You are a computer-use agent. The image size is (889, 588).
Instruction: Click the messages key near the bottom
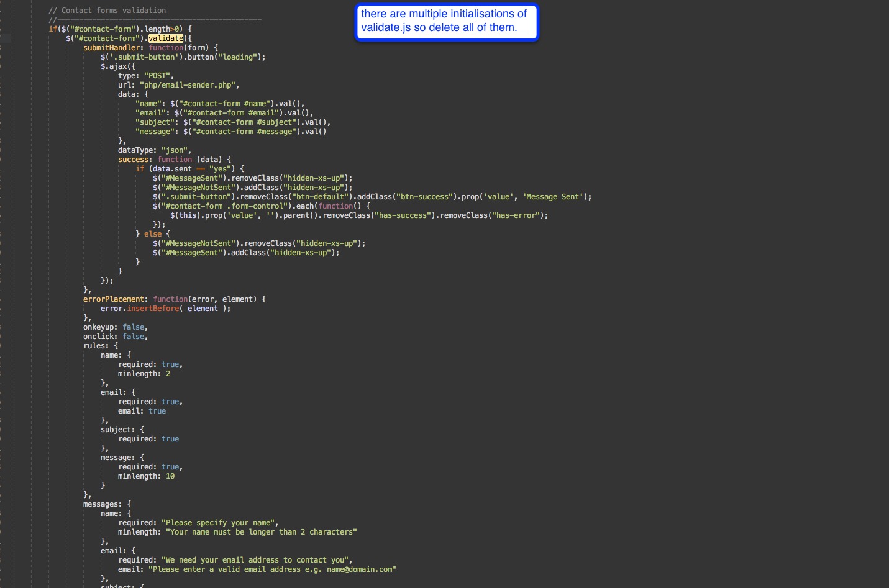coord(102,504)
